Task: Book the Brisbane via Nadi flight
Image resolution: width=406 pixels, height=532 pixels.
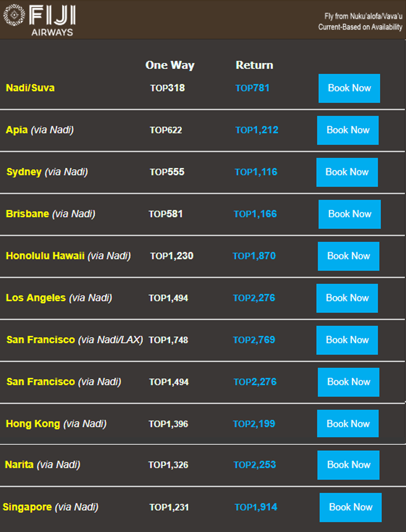Action: [x=350, y=214]
